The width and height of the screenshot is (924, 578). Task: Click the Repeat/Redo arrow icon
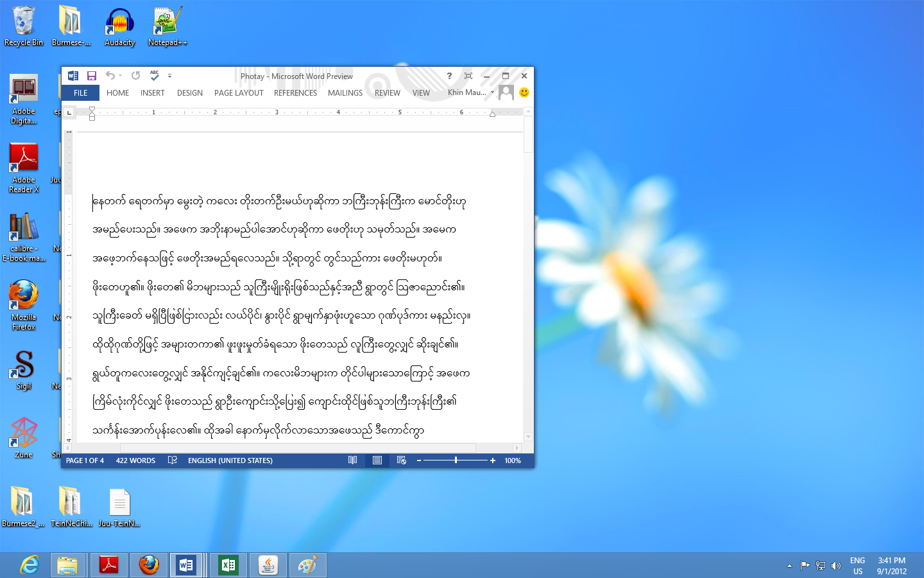point(136,76)
